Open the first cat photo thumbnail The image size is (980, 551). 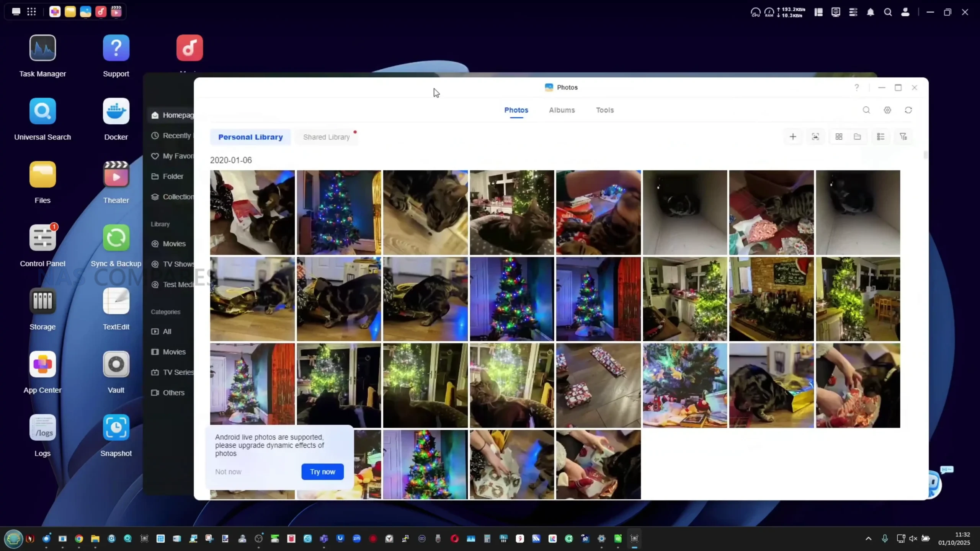(x=252, y=212)
